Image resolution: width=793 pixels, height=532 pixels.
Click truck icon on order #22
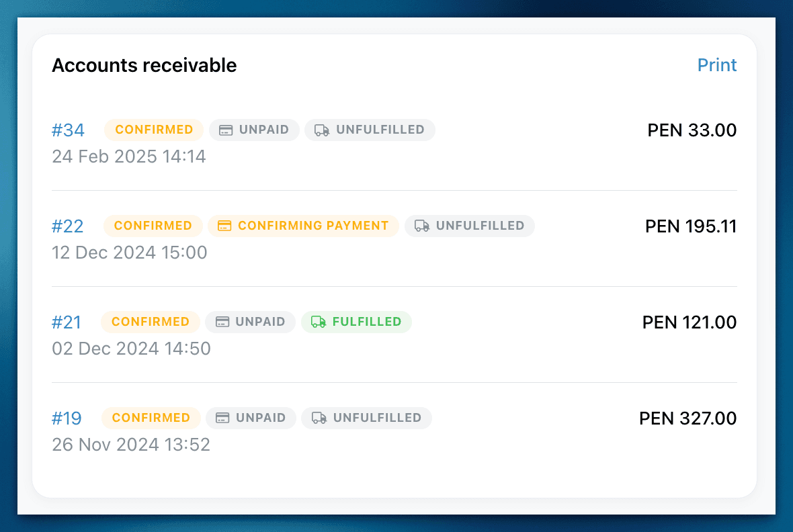(x=422, y=226)
